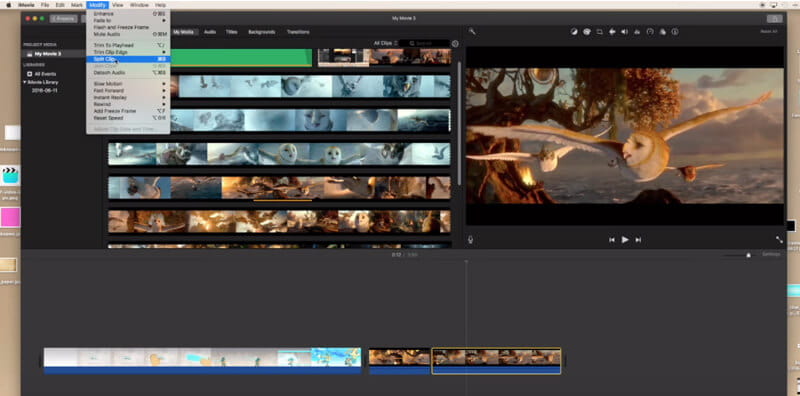
Task: Click the media browser search field
Action: tap(424, 43)
